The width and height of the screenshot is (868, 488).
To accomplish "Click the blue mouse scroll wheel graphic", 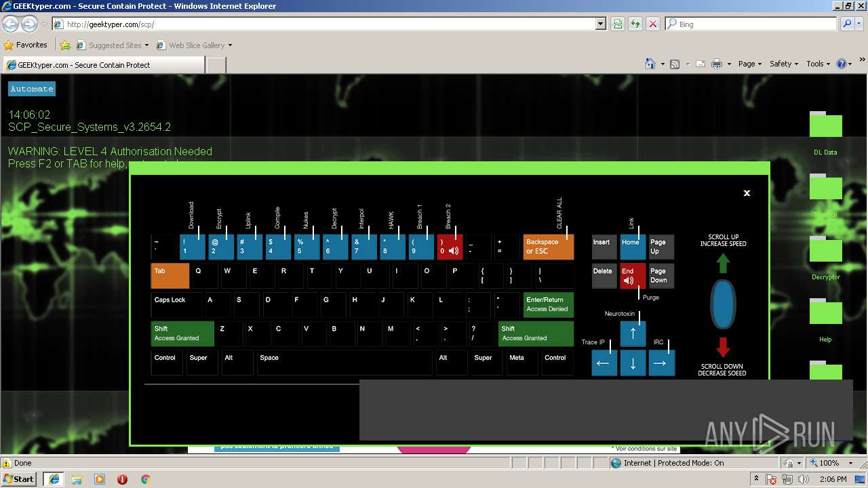I will pos(723,304).
